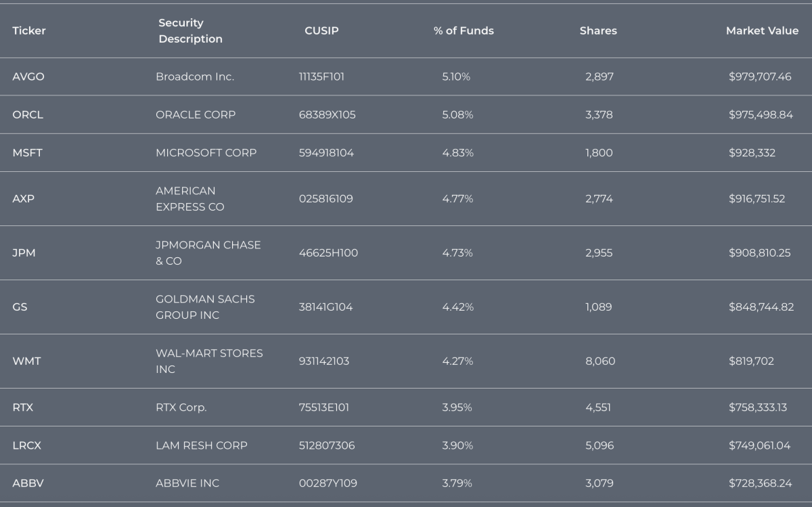Click Broadcom's 5.10% fund percentage
This screenshot has width=812, height=507.
[455, 76]
